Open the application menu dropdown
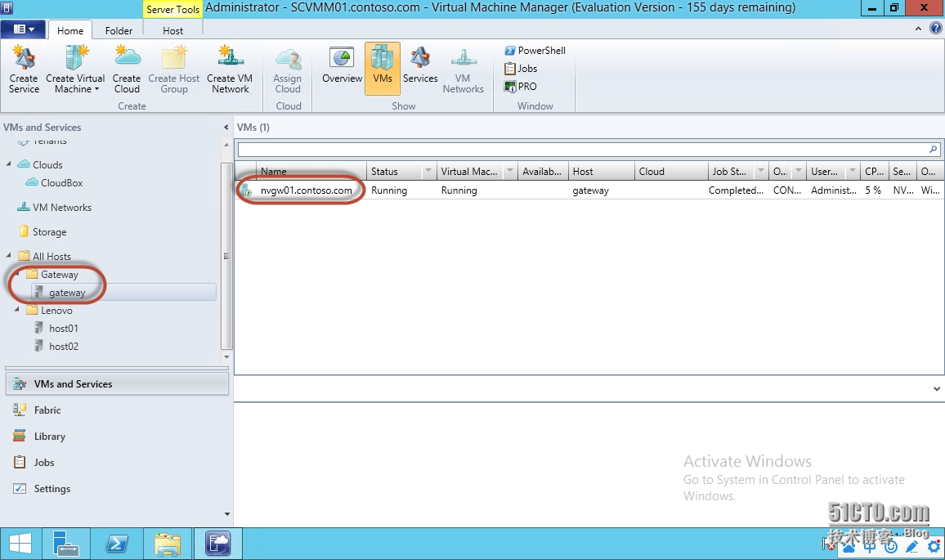Screen dimensions: 945x560 [24, 29]
